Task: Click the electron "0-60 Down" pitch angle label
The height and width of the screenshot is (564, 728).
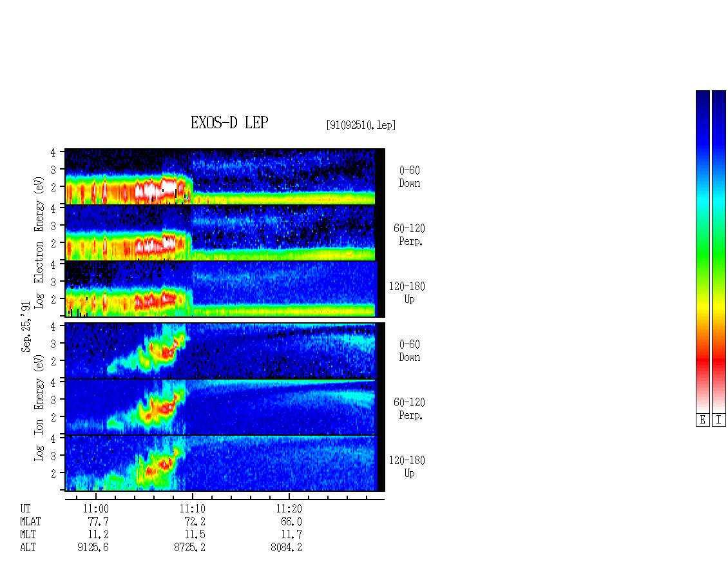Action: [410, 177]
